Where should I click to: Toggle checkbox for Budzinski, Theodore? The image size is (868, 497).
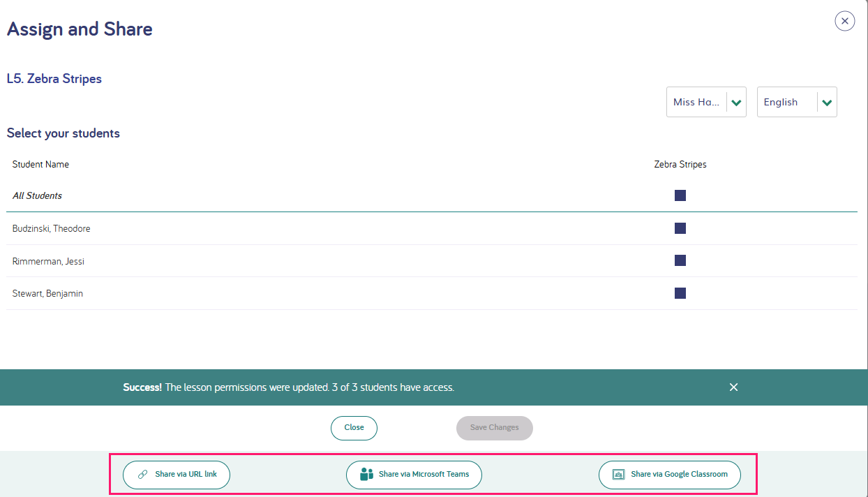(680, 228)
